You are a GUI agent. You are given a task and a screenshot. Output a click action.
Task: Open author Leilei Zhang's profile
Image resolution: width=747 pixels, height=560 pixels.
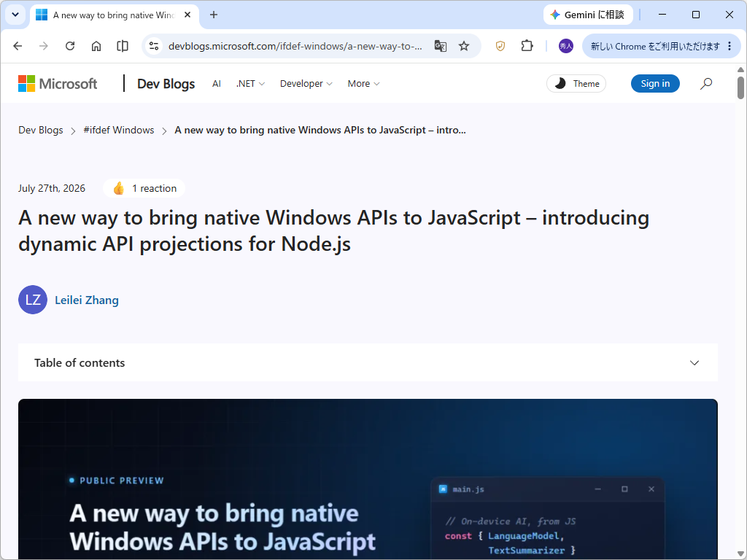[87, 300]
